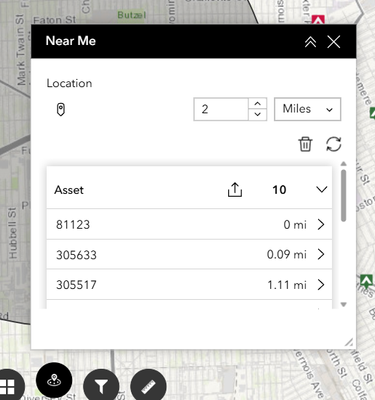Collapse the Asset results list chevron

tap(322, 190)
